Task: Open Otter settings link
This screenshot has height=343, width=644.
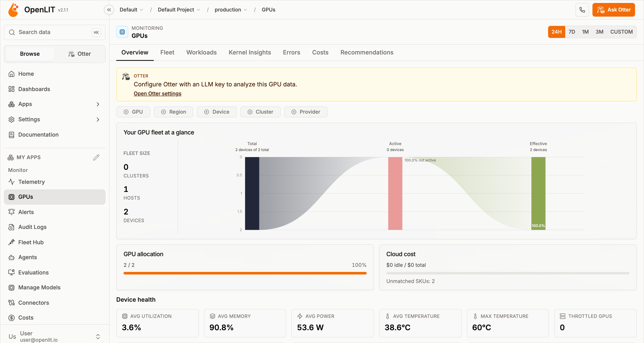Action: pyautogui.click(x=157, y=93)
